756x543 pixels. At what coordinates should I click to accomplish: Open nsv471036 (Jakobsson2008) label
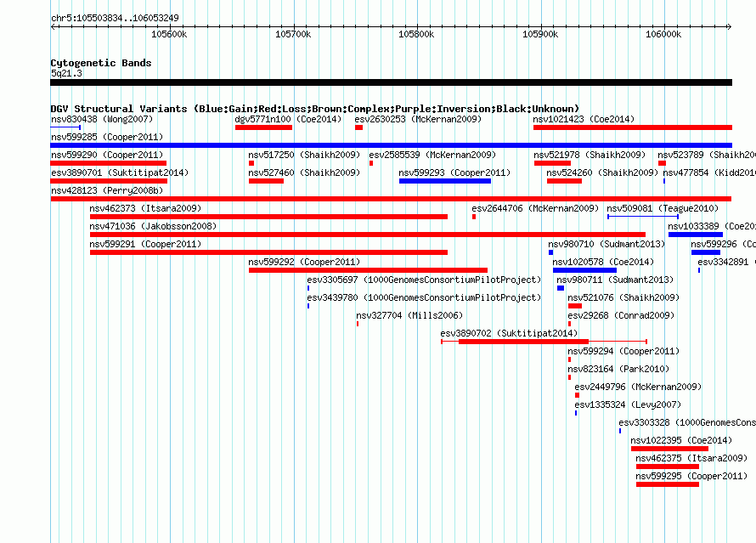(153, 226)
